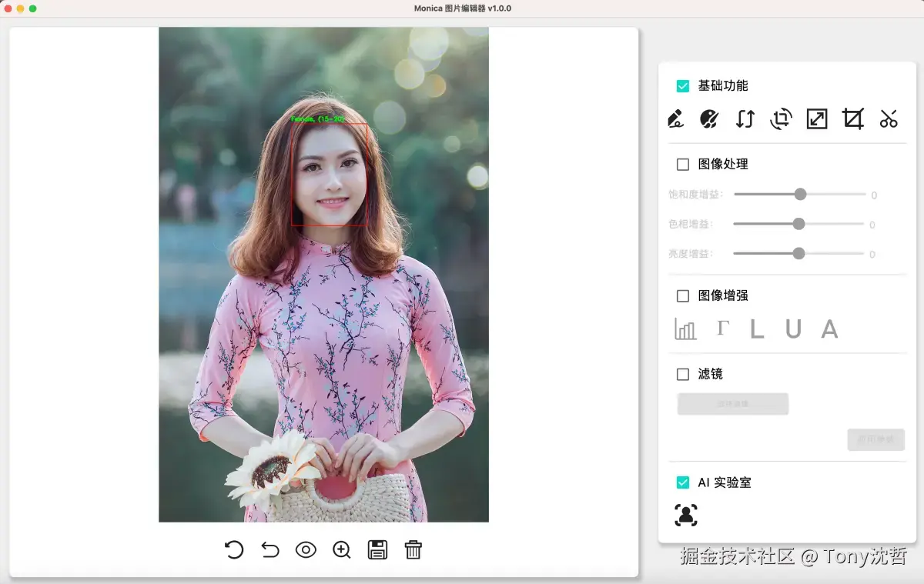The image size is (924, 584).
Task: Uncheck the 基础功能 checkbox
Action: (682, 86)
